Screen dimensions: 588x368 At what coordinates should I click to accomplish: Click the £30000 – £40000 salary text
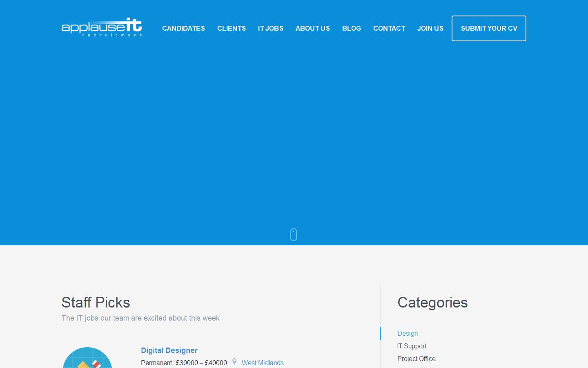click(201, 363)
